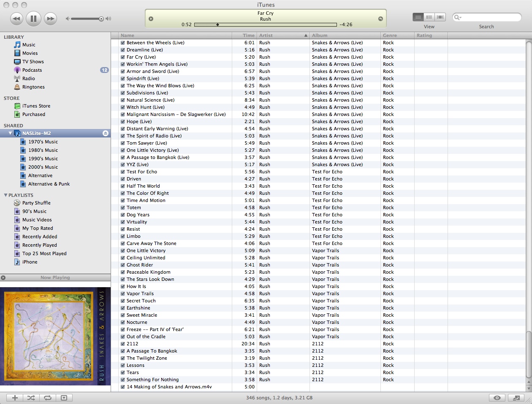
Task: Uncheck the Driven song checkbox
Action: click(x=123, y=179)
